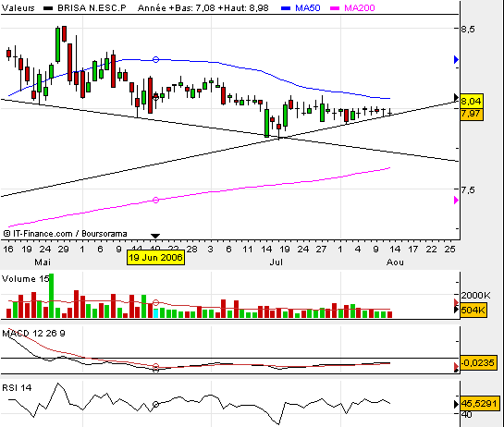The width and height of the screenshot is (504, 427).
Task: Click the magenta MA200 arrow on price axis
Action: coord(456,201)
